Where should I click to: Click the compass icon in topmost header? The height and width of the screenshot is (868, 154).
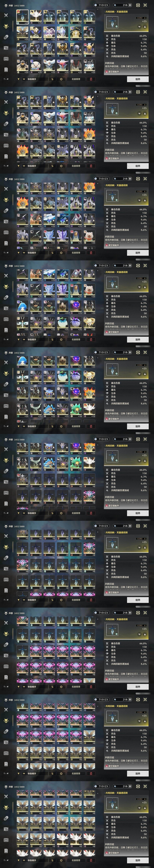[138, 5]
